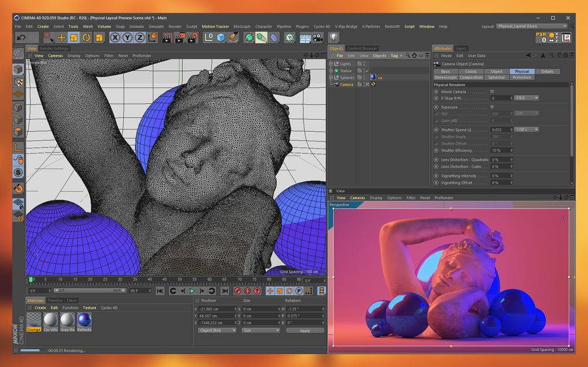Viewport: 588px width, 367px height.
Task: Select Texture mode checkered cube icon
Action: (18, 82)
